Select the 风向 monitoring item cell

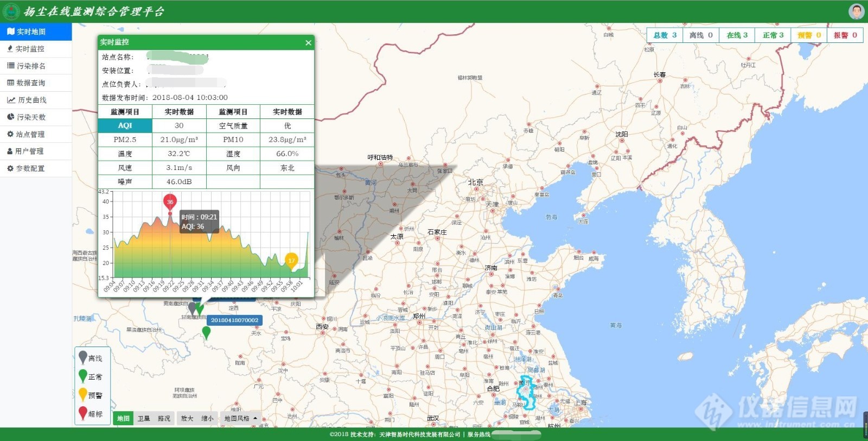(233, 168)
